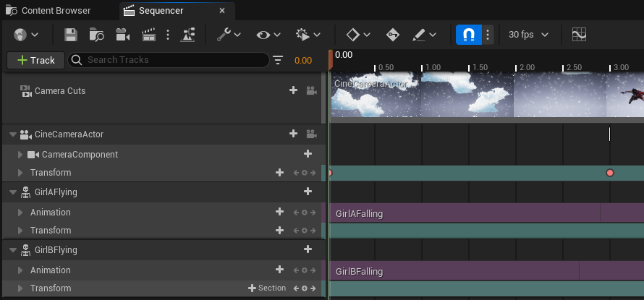This screenshot has height=300, width=644.
Task: Click the Create Camera icon in toolbar
Action: click(122, 35)
